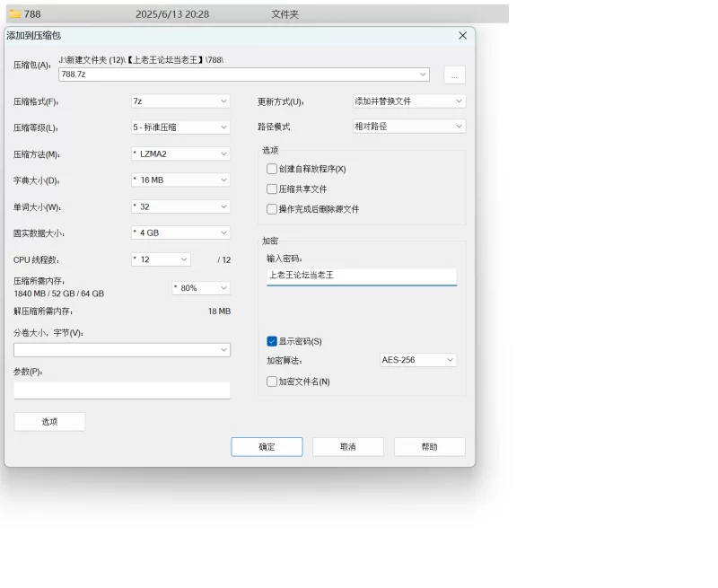Click the browse button with three dots
The width and height of the screenshot is (718, 588).
click(455, 75)
